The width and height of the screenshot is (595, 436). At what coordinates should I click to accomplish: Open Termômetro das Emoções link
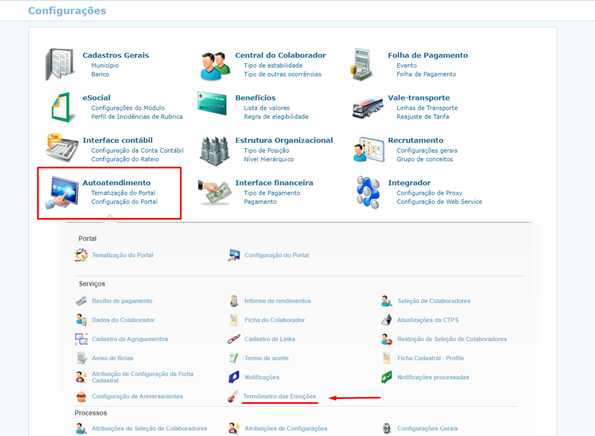[x=280, y=396]
